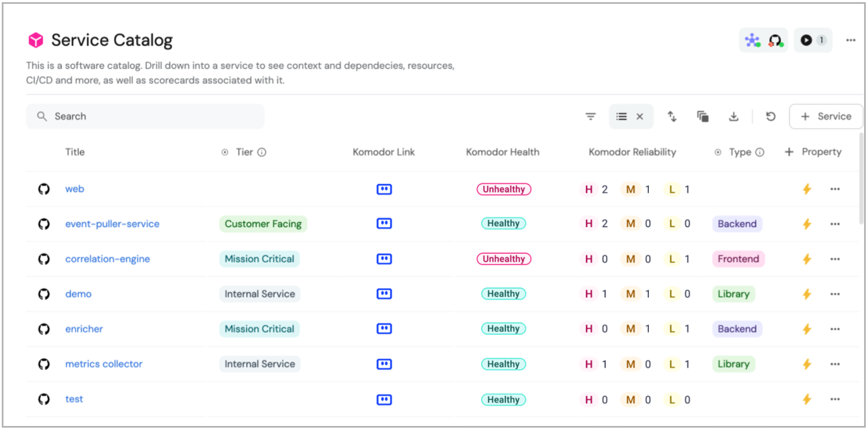Click lightning action icon for enricher
Screen dimensions: 868x430
pyautogui.click(x=807, y=329)
